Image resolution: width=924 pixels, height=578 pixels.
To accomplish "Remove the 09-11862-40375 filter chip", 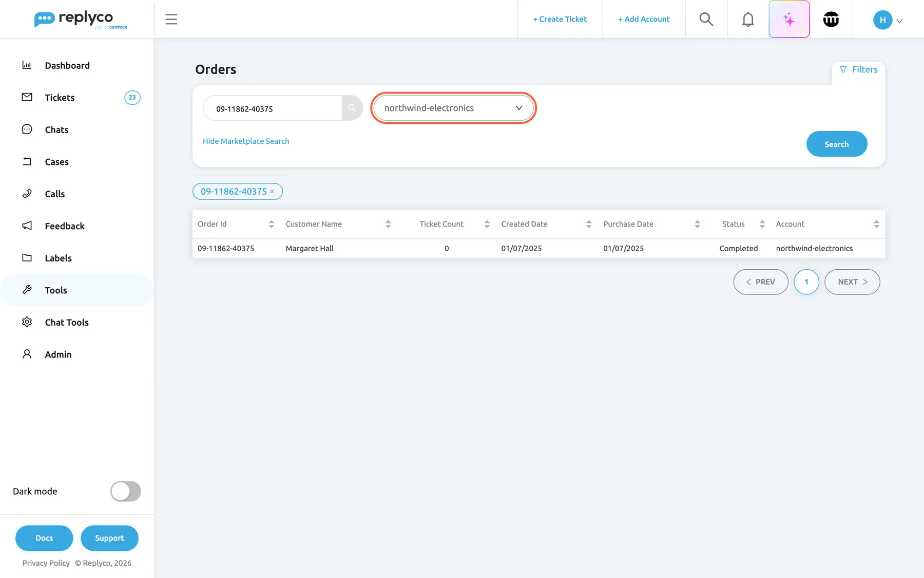I will [272, 192].
